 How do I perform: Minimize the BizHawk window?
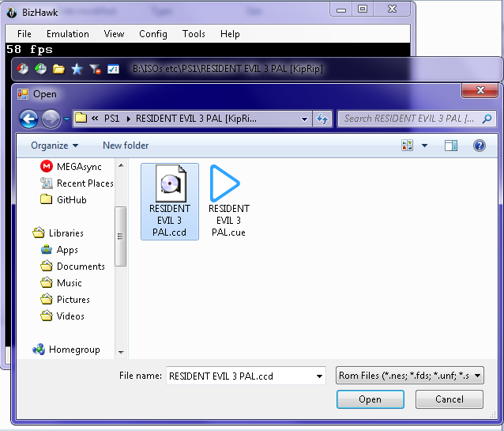(x=341, y=9)
